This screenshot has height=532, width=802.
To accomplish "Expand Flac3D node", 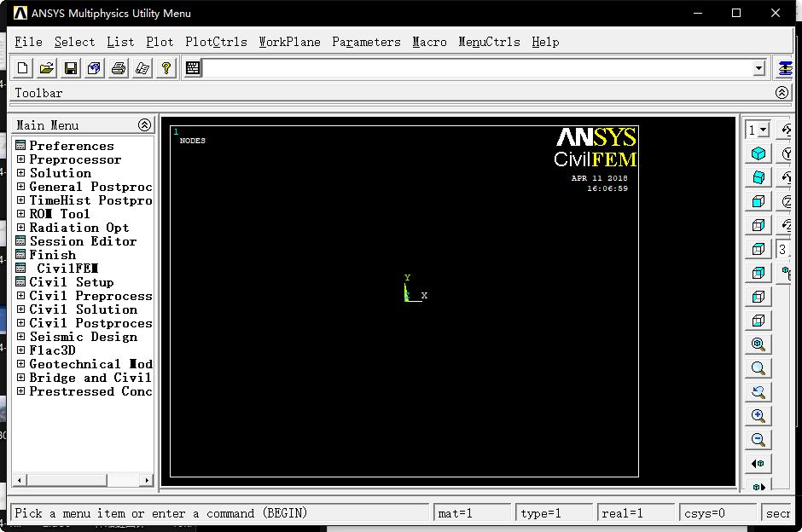I will (x=20, y=350).
